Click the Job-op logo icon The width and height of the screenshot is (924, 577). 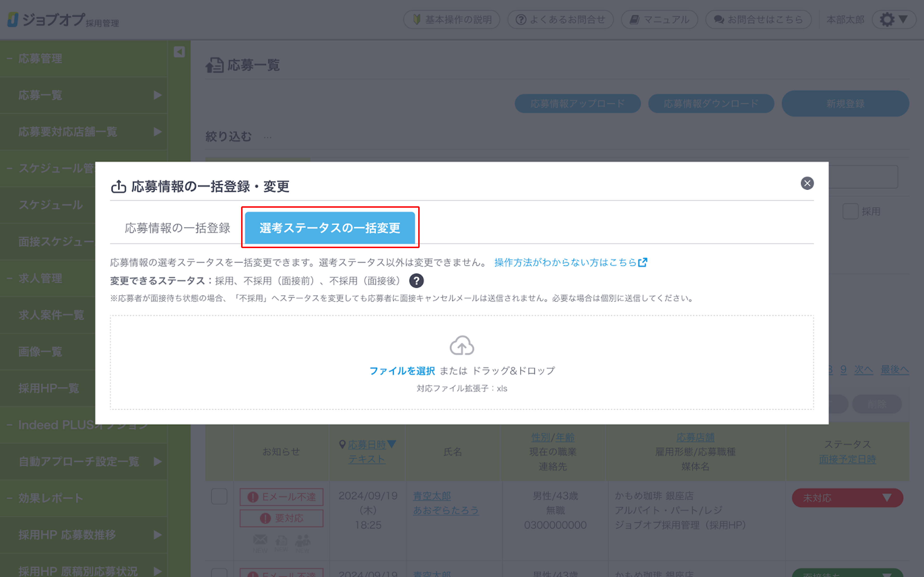(x=13, y=19)
